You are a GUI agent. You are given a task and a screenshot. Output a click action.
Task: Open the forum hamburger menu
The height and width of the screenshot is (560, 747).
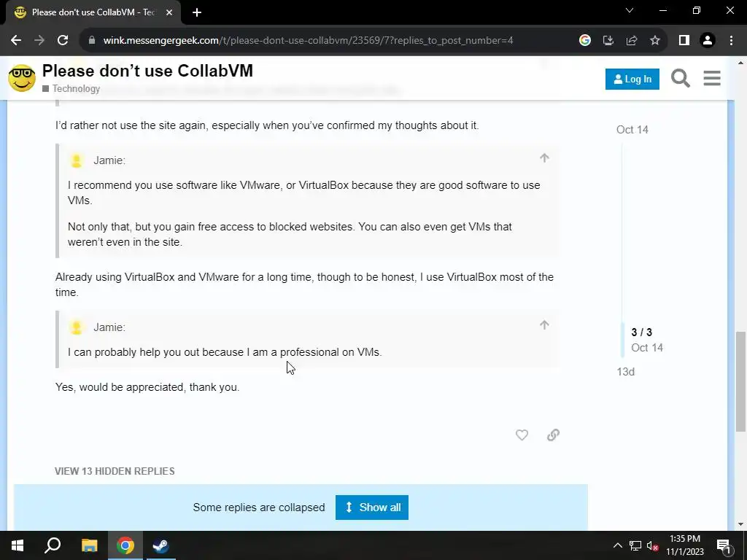click(712, 78)
